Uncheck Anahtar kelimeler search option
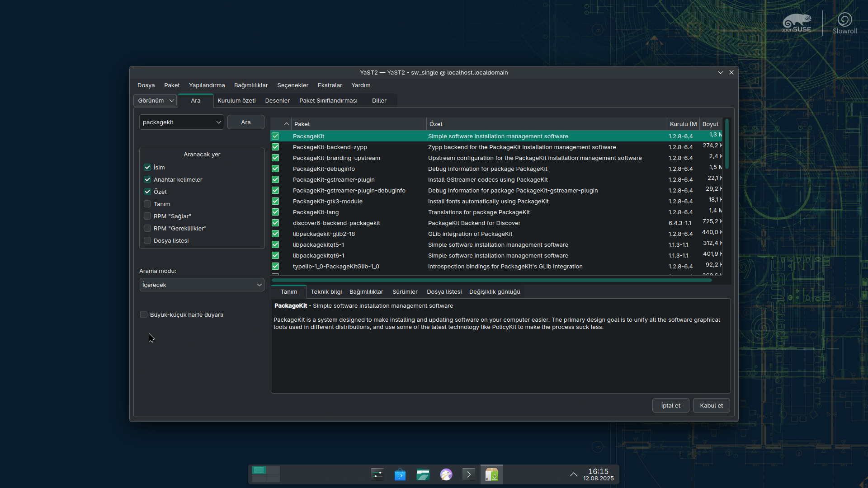 pos(147,179)
